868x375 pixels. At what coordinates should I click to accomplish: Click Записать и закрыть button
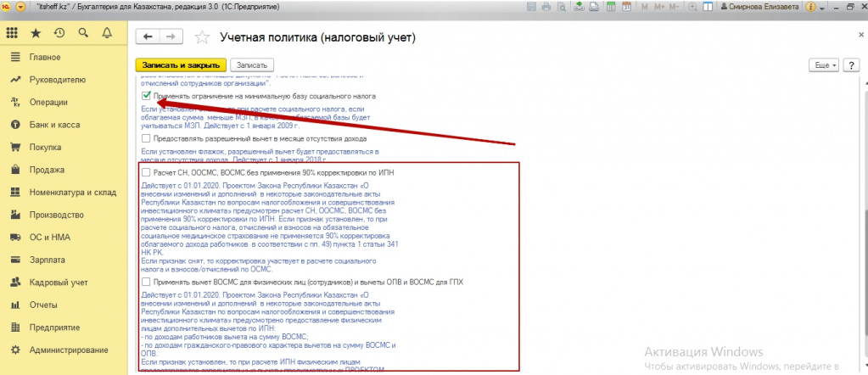click(x=181, y=64)
